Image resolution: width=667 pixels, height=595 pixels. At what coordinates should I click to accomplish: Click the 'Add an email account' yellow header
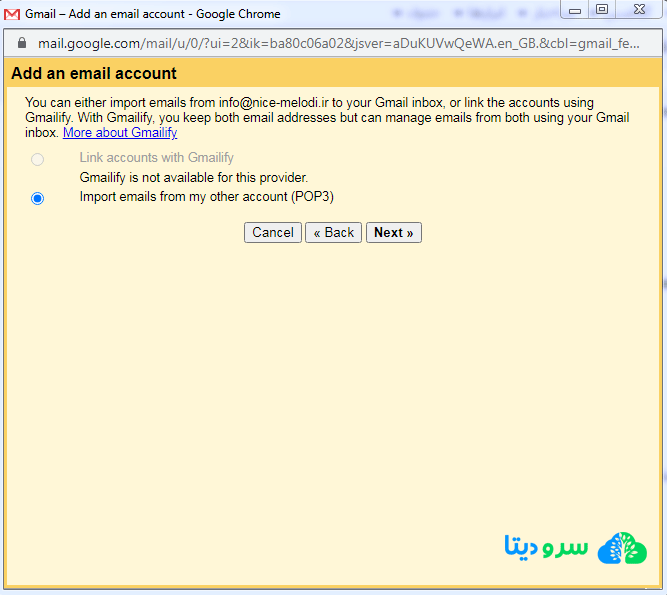(94, 73)
